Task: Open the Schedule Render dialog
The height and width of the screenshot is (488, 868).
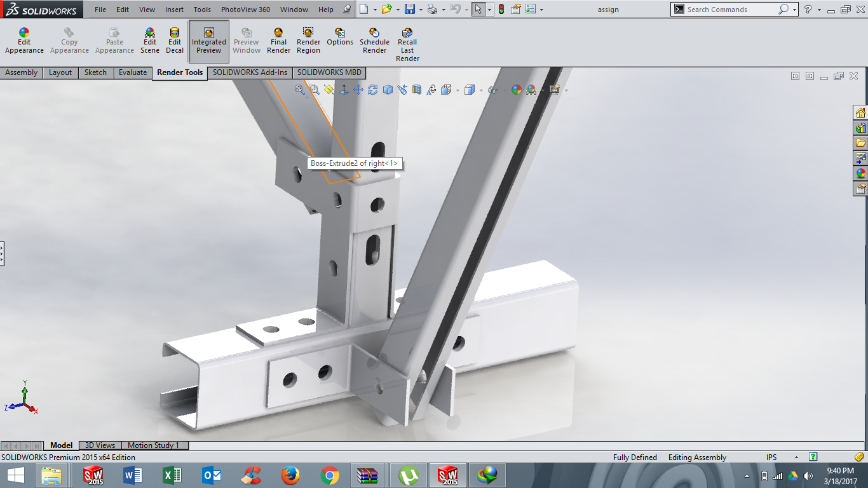Action: [x=374, y=41]
